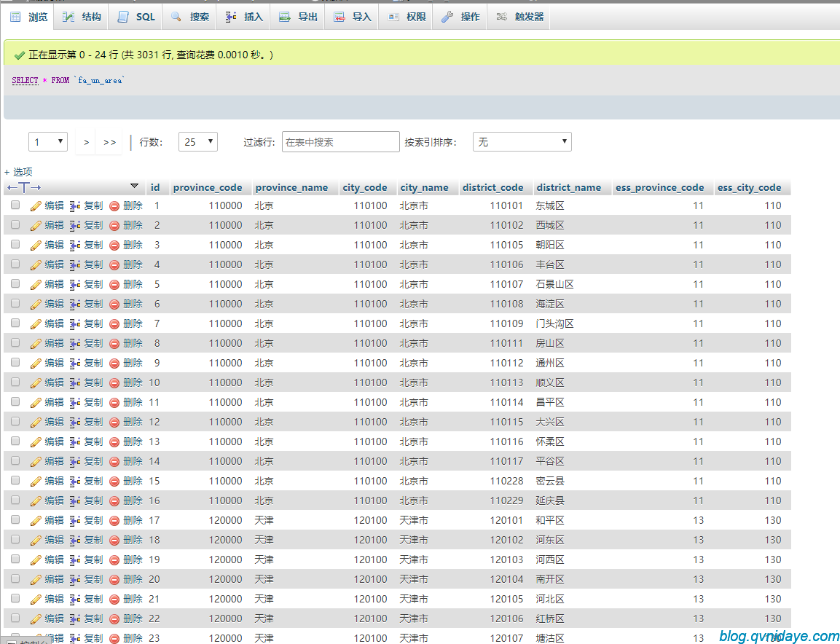Click the red delete icon for row id 18
Image resolution: width=840 pixels, height=644 pixels.
coord(114,540)
